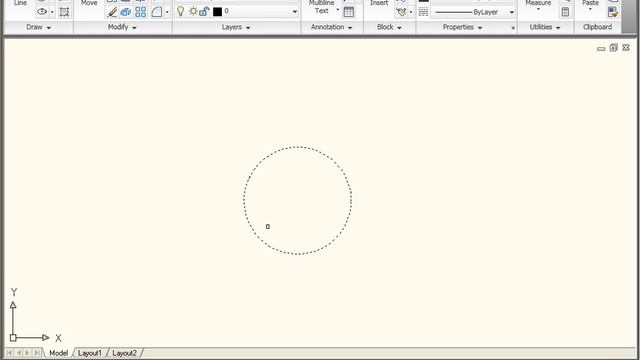Open the Fillet dropdown arrow

click(167, 12)
